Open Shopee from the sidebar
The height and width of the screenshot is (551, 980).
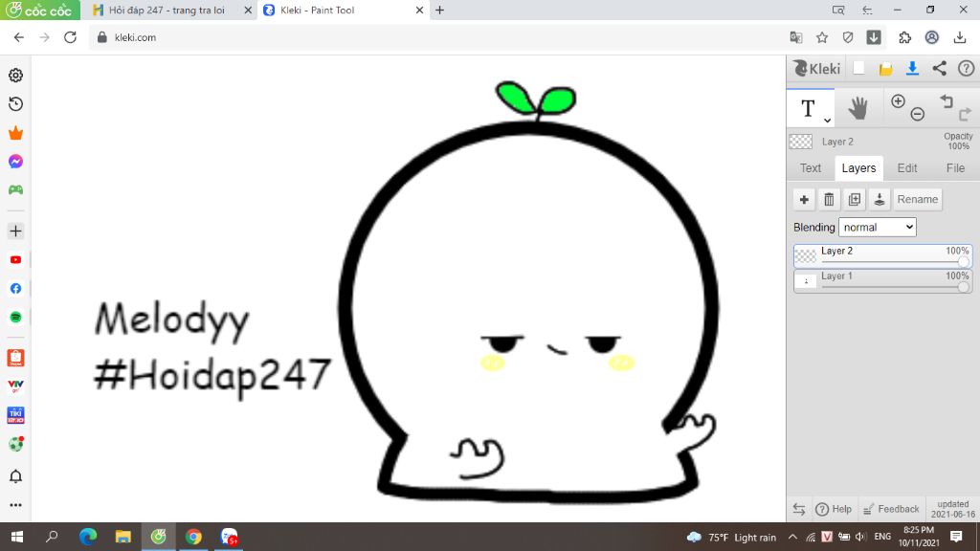coord(15,358)
